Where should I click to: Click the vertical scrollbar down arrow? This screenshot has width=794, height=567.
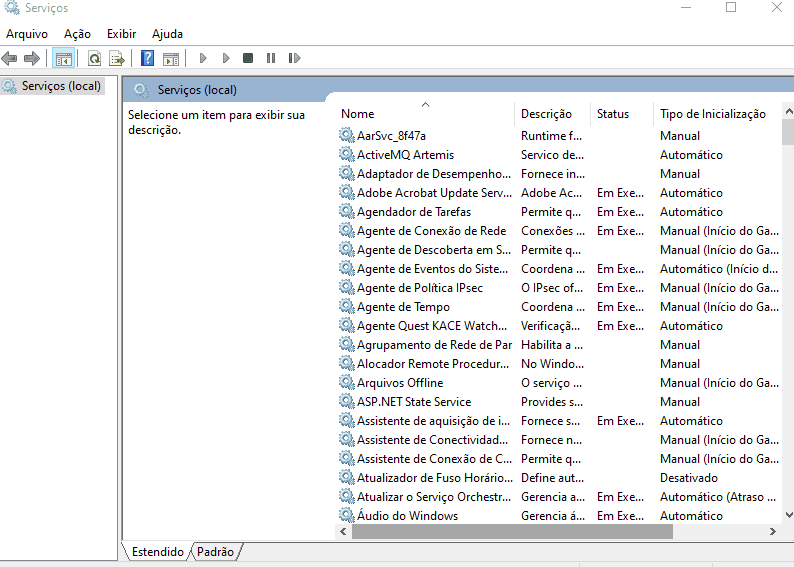coord(788,515)
